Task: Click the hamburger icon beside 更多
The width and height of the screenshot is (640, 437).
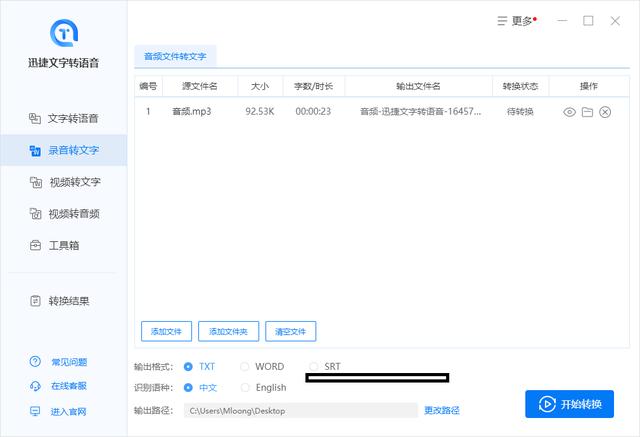Action: tap(502, 21)
